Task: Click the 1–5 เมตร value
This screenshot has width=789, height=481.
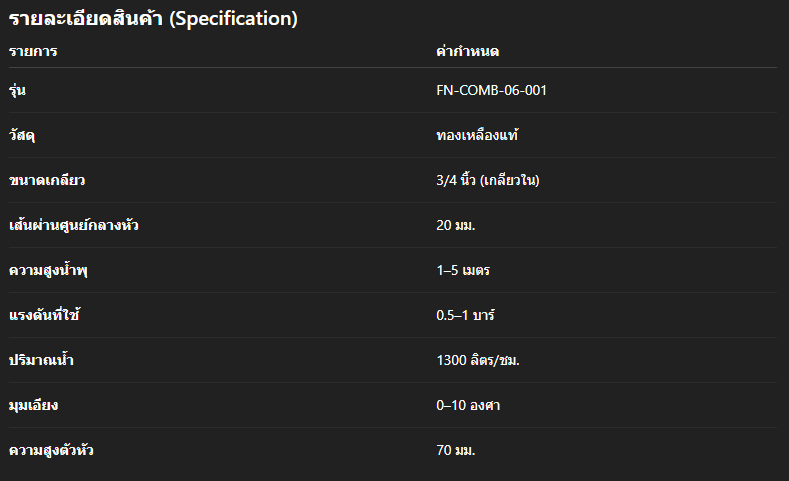Action: (463, 270)
